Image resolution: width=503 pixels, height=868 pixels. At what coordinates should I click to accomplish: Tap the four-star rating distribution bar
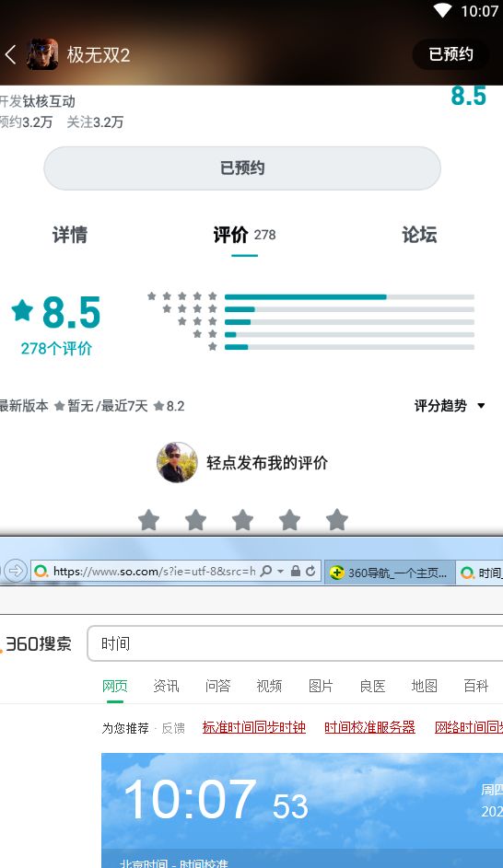pyautogui.click(x=349, y=309)
